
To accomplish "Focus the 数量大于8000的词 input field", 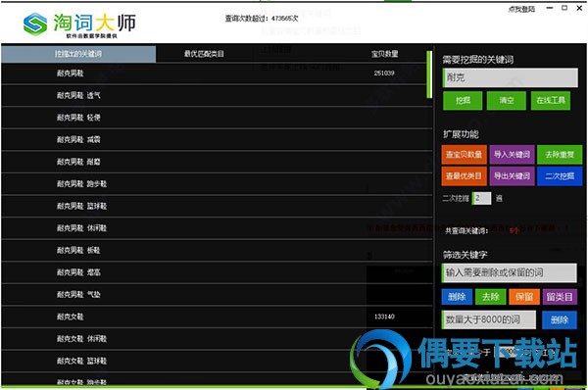I will click(x=489, y=319).
